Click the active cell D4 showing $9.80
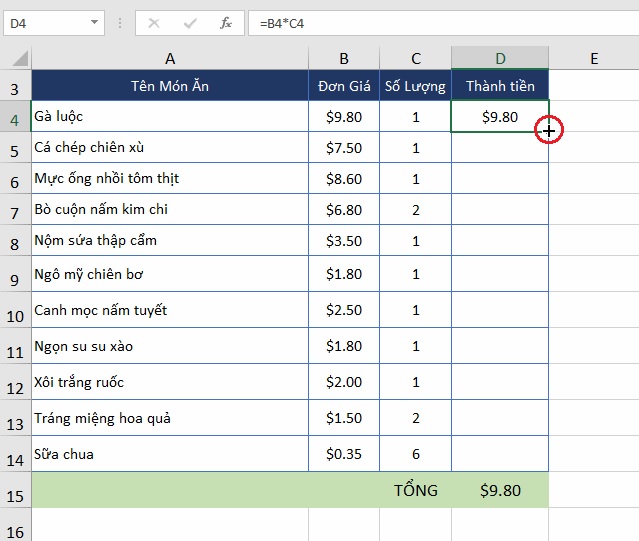This screenshot has width=639, height=541. 500,116
